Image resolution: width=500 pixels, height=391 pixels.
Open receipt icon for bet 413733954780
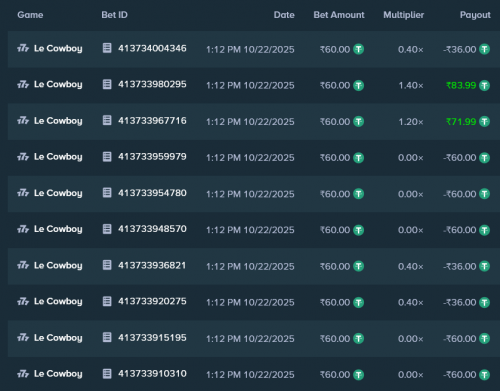pos(107,193)
